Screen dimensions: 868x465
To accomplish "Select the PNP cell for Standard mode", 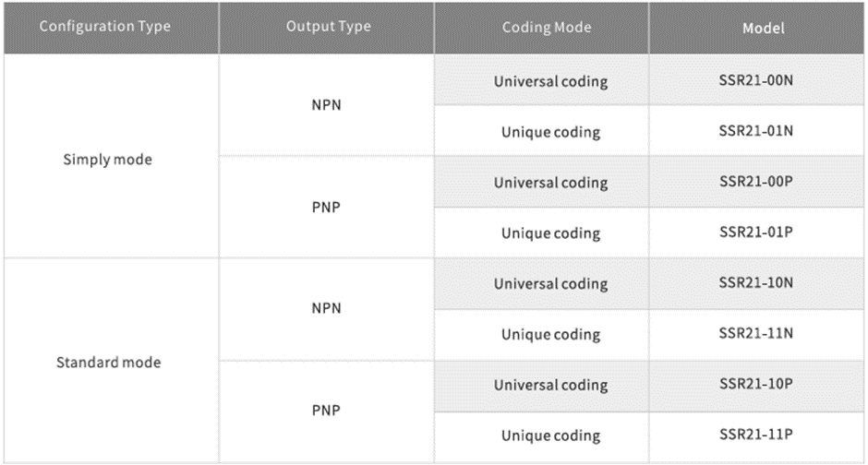I will tap(326, 410).
